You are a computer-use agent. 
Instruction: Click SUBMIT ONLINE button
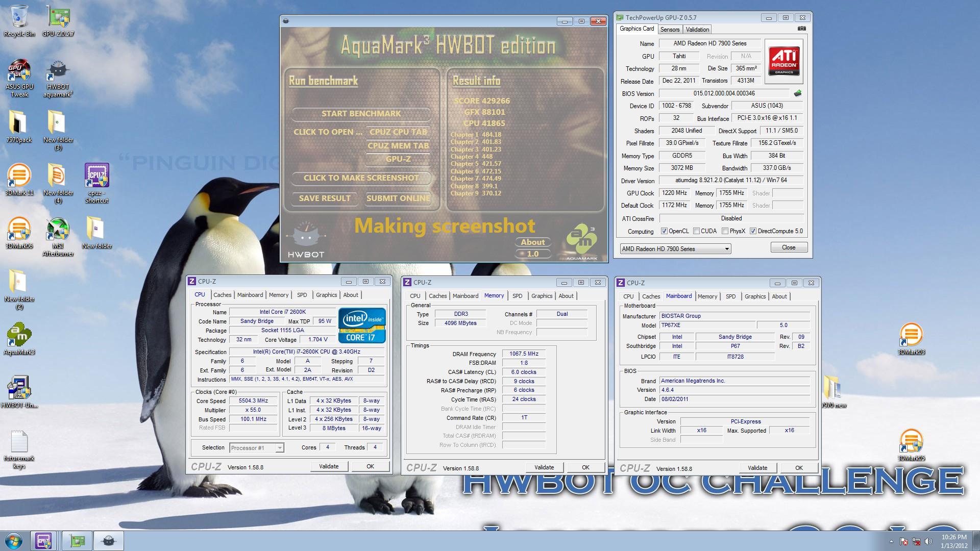coord(398,198)
